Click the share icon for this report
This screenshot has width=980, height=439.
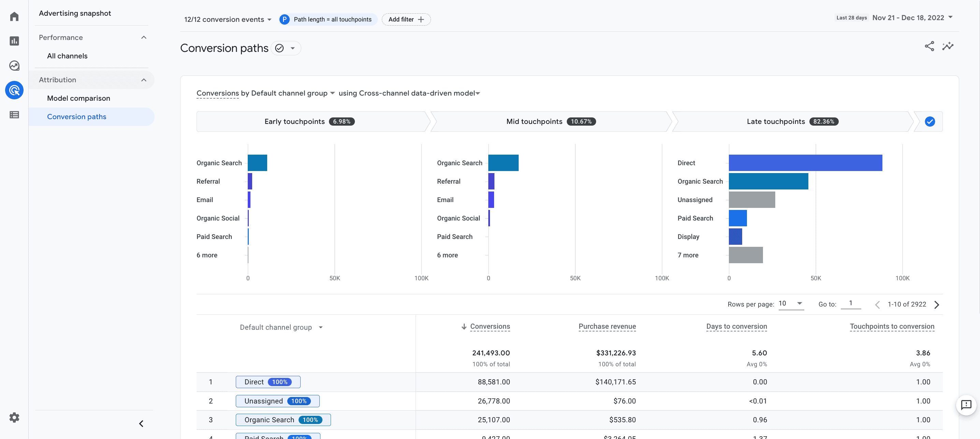[929, 46]
